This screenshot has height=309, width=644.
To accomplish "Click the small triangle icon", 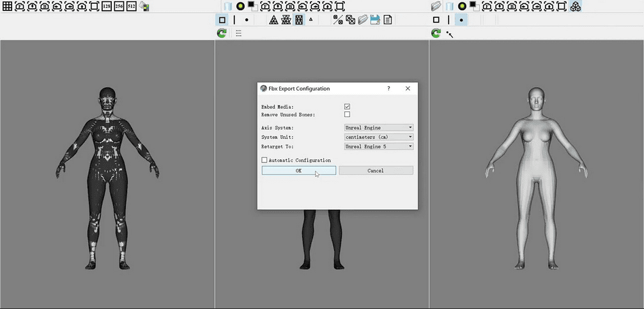I will pyautogui.click(x=311, y=19).
